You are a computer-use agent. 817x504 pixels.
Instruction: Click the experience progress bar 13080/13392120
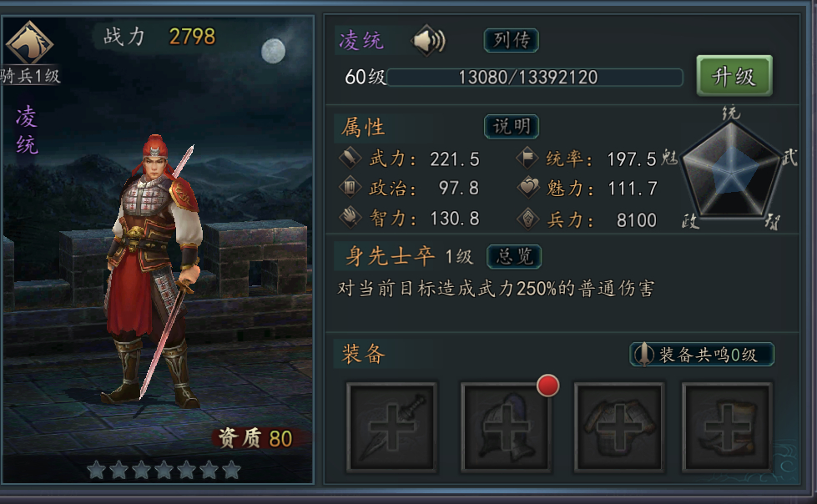click(x=535, y=78)
